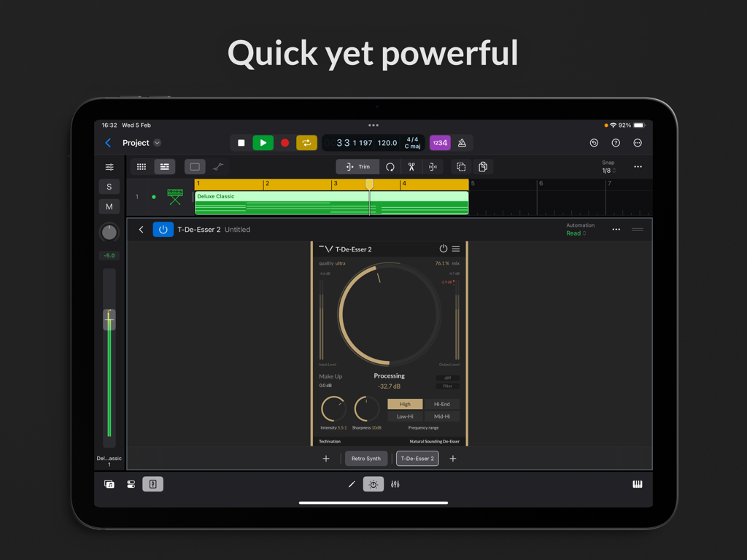Solo the Deluxe Classic track

pos(109,187)
